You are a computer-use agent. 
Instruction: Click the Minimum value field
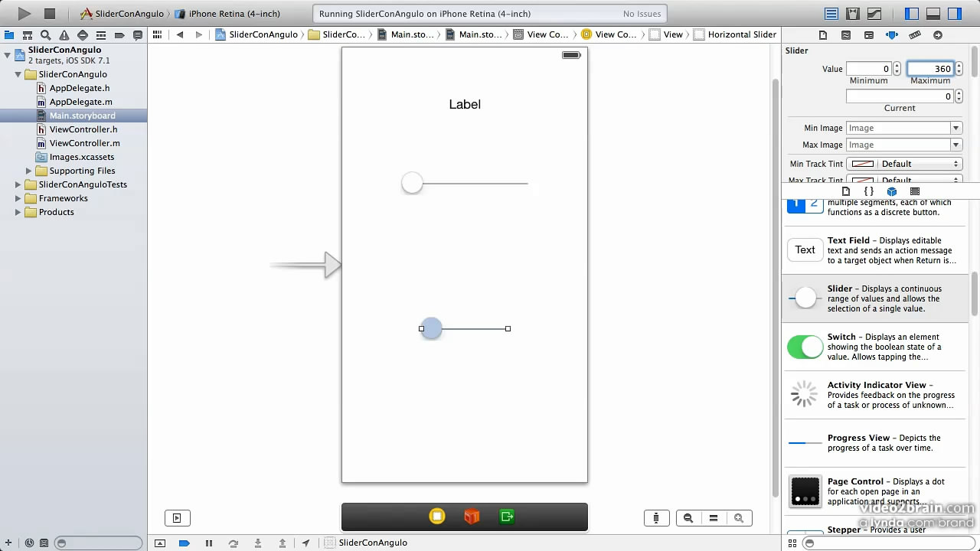[x=868, y=69]
